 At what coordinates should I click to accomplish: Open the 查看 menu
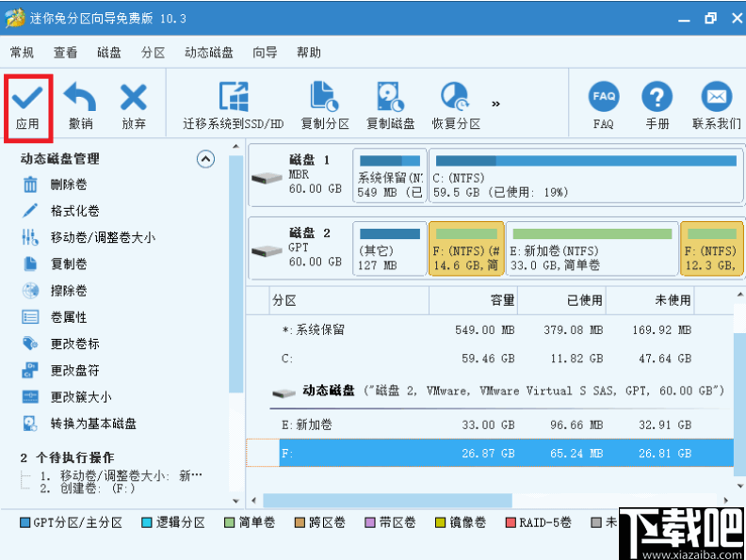[65, 53]
